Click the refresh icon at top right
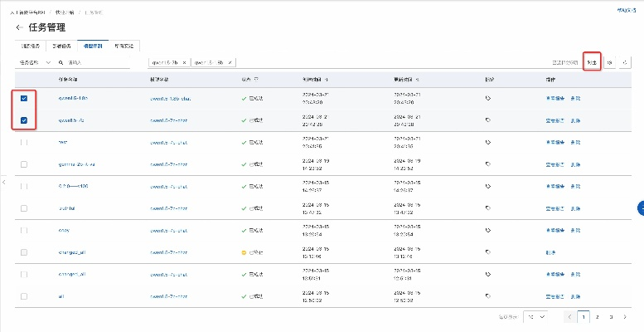Viewport: 644px width, 332px height. 626,62
